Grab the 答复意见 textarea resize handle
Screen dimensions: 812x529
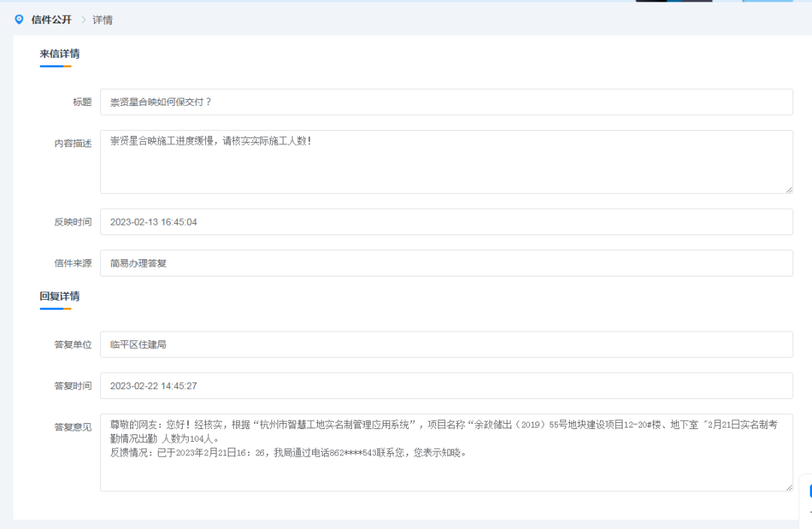pyautogui.click(x=789, y=487)
